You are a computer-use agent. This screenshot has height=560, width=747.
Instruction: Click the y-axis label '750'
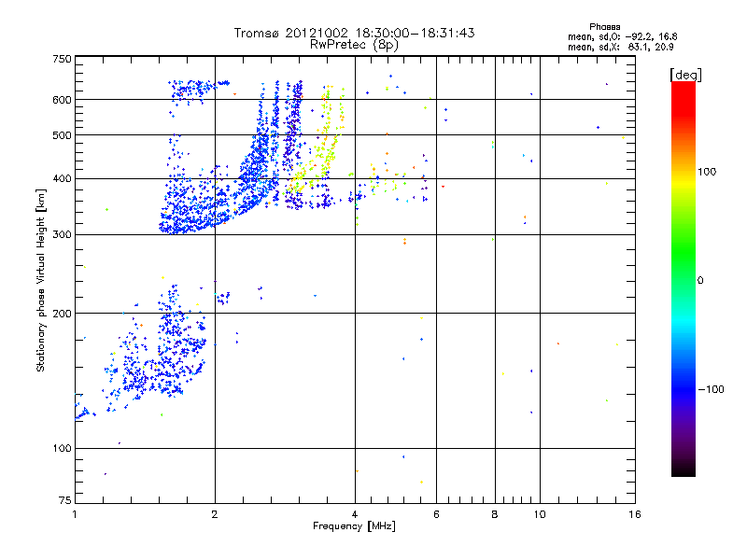pyautogui.click(x=62, y=59)
